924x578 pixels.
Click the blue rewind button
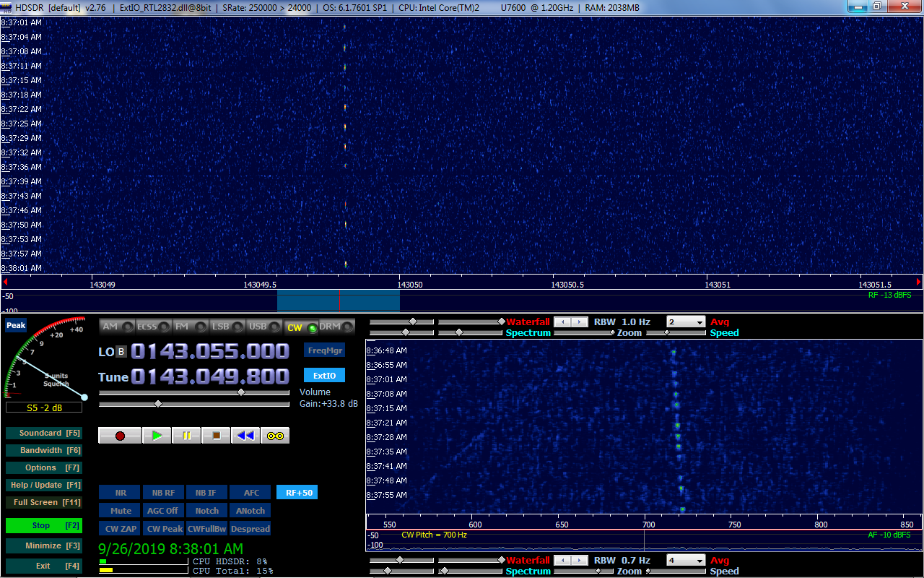pos(245,436)
